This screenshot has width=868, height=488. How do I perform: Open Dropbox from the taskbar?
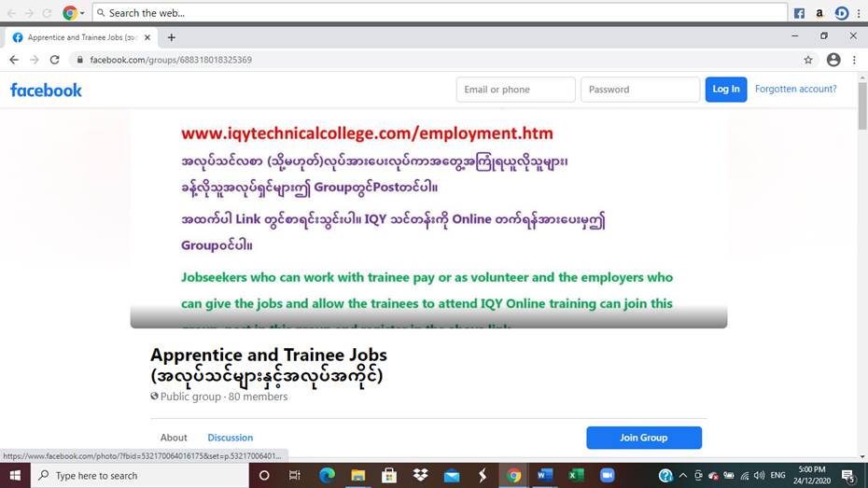coord(421,475)
